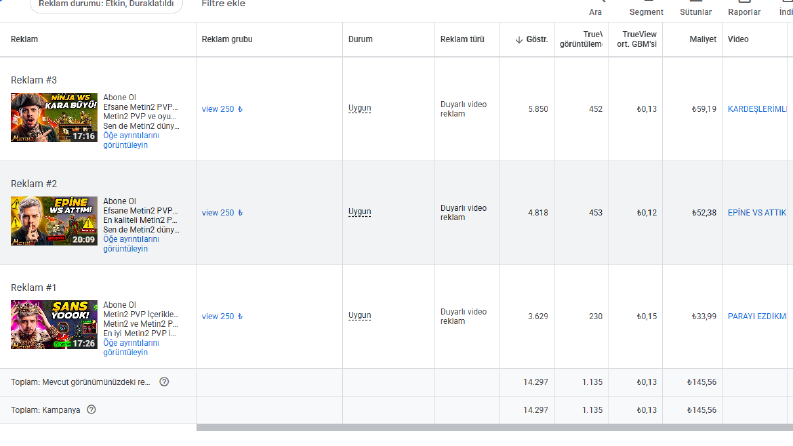Click the horizontal scrollbar below table
Screen dimensions: 793x446
495,428
